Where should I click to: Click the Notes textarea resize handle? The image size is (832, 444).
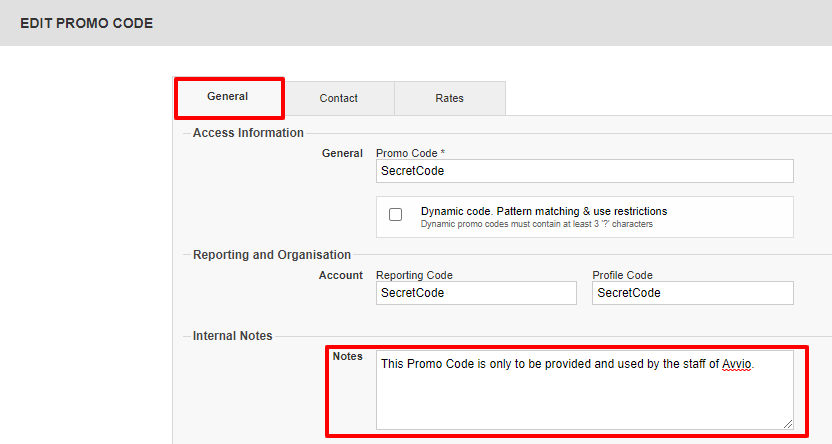tap(788, 424)
